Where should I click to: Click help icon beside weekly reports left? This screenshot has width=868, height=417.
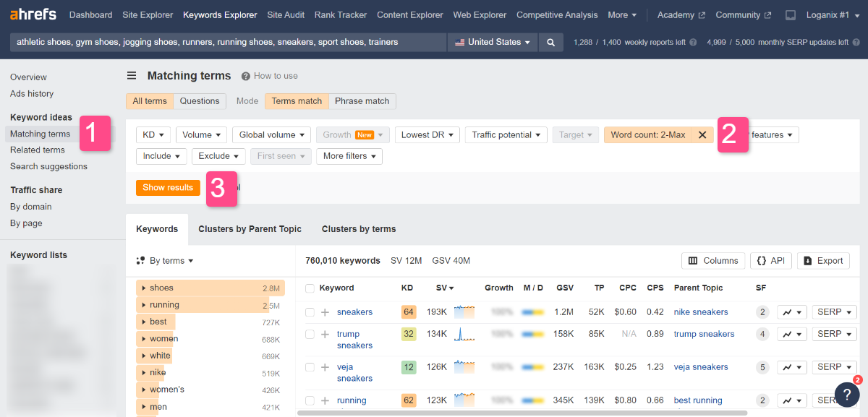pos(693,42)
